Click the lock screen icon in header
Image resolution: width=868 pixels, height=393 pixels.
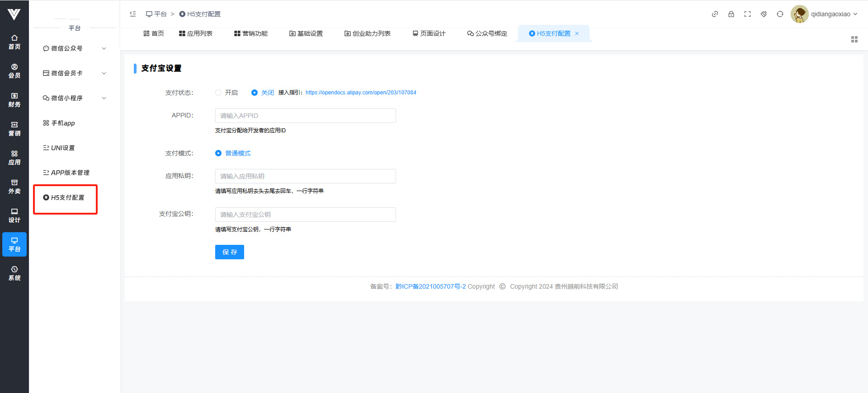[x=731, y=14]
